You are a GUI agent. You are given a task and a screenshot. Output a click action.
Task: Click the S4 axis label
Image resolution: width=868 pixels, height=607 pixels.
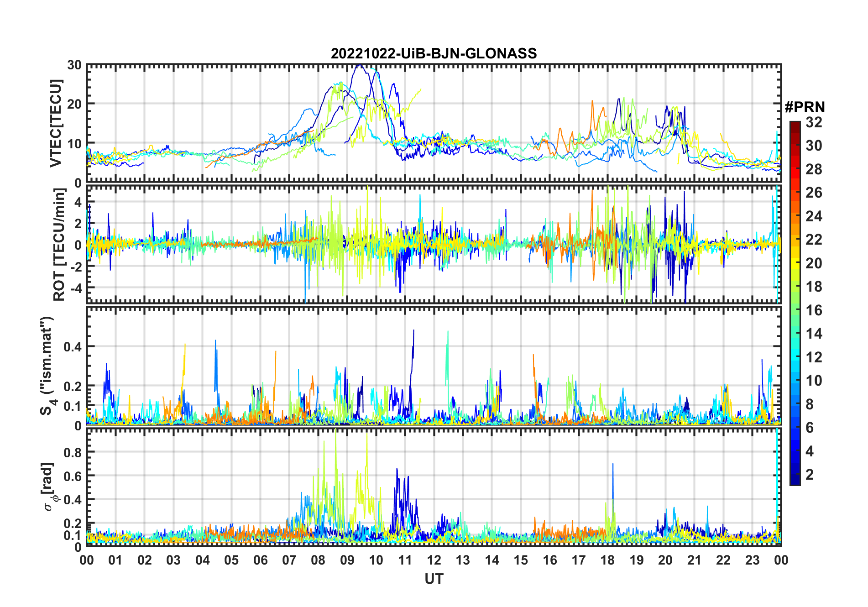47,366
